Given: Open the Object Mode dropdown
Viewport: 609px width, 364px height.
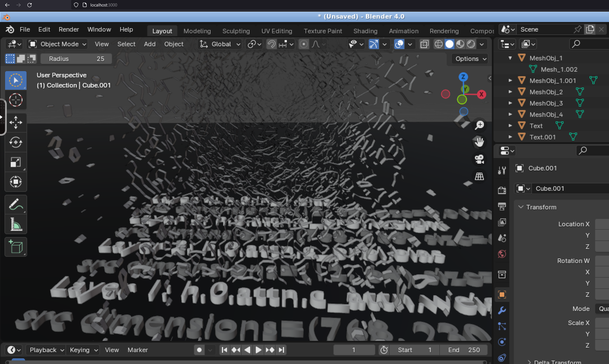Looking at the screenshot, I should (x=57, y=44).
